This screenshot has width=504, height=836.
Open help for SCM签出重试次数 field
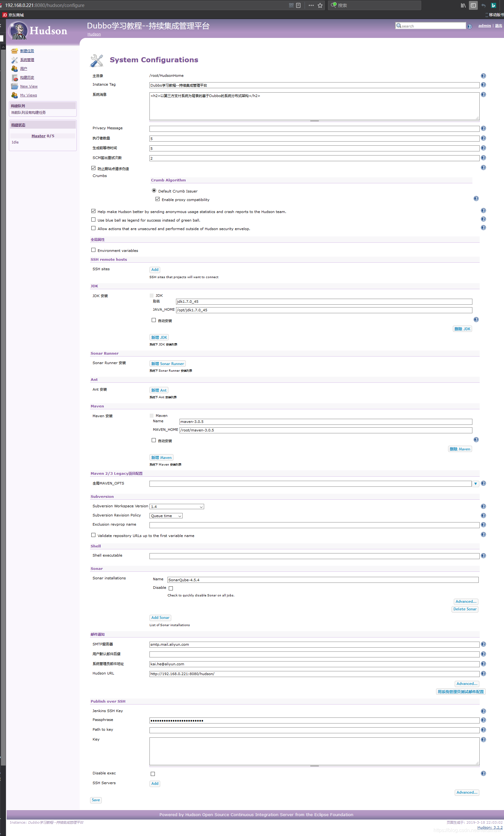click(x=483, y=158)
